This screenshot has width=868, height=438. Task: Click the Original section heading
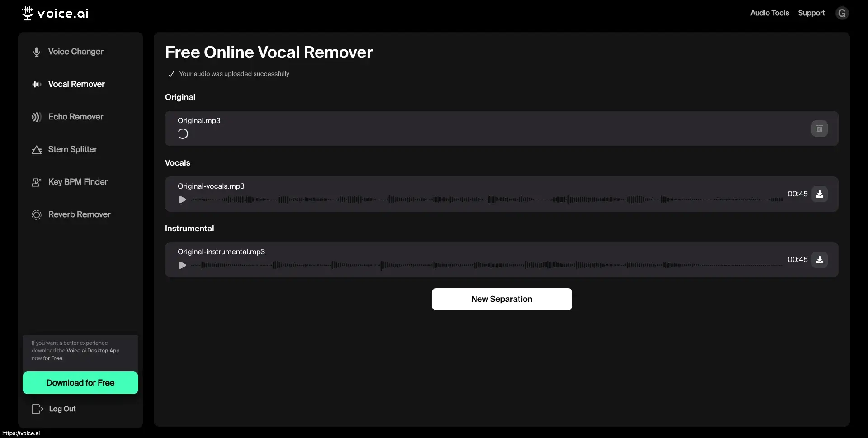coord(180,97)
